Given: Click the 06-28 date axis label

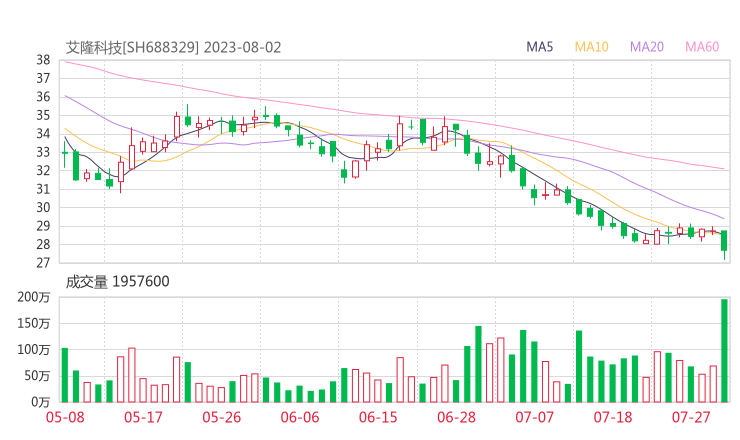Looking at the screenshot, I should (456, 417).
